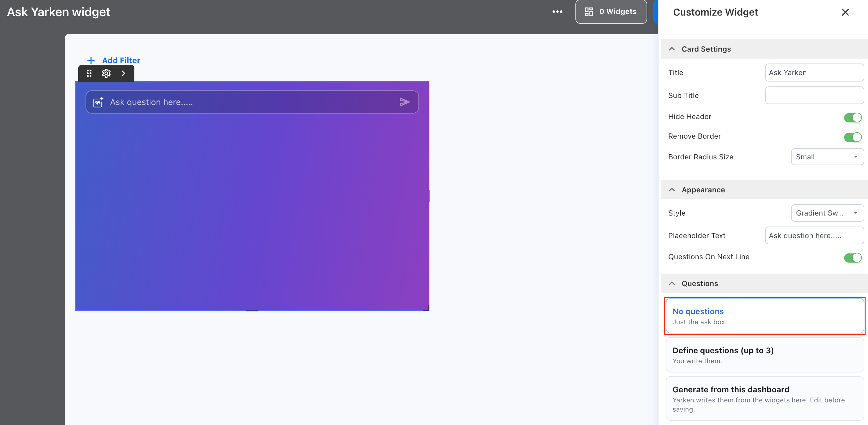The width and height of the screenshot is (868, 425).
Task: Click the Title input field
Action: pyautogui.click(x=814, y=73)
